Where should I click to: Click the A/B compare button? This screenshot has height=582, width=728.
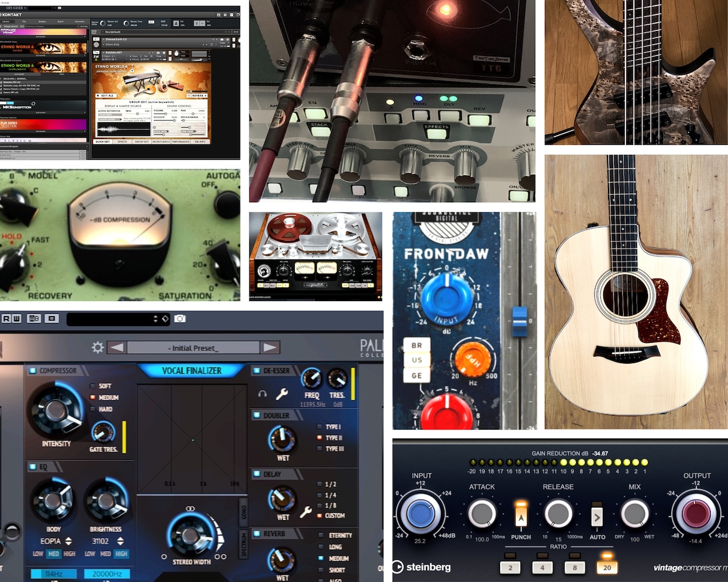[x=34, y=318]
